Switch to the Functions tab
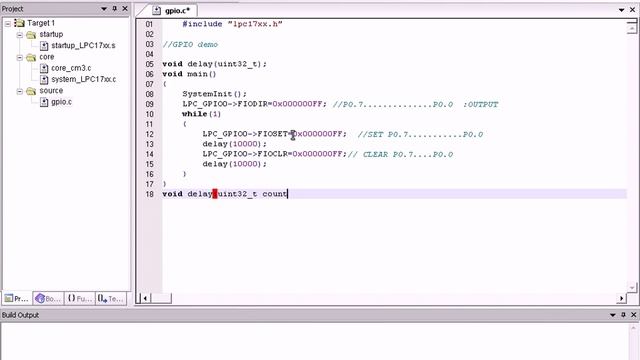This screenshot has height=360, width=640. coord(80,299)
